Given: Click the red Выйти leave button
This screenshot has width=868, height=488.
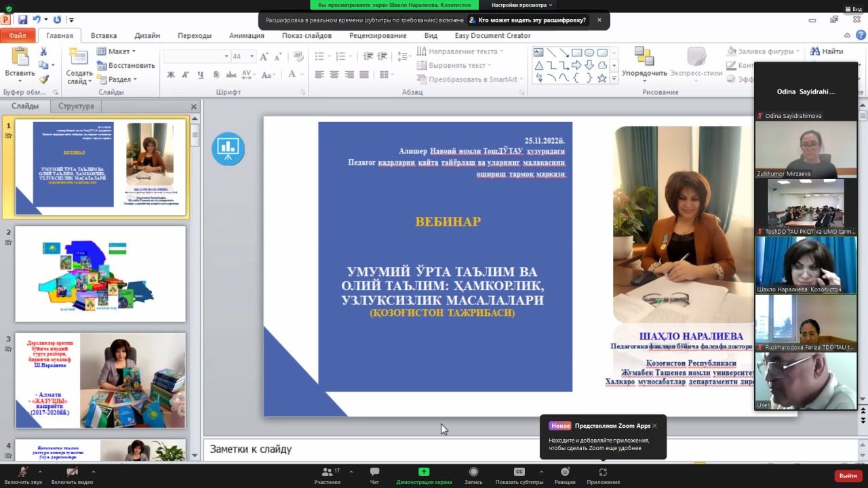Looking at the screenshot, I should [x=848, y=476].
